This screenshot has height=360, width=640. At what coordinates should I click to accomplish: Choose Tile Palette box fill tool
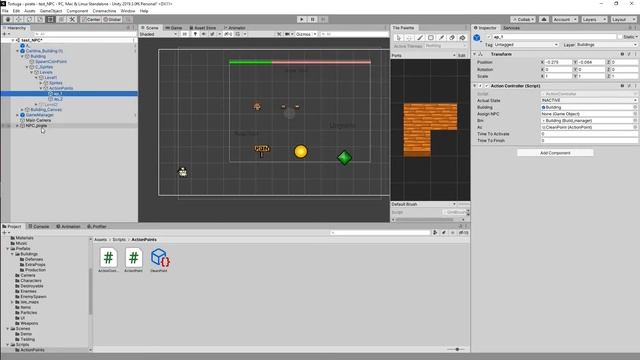pyautogui.click(x=431, y=38)
